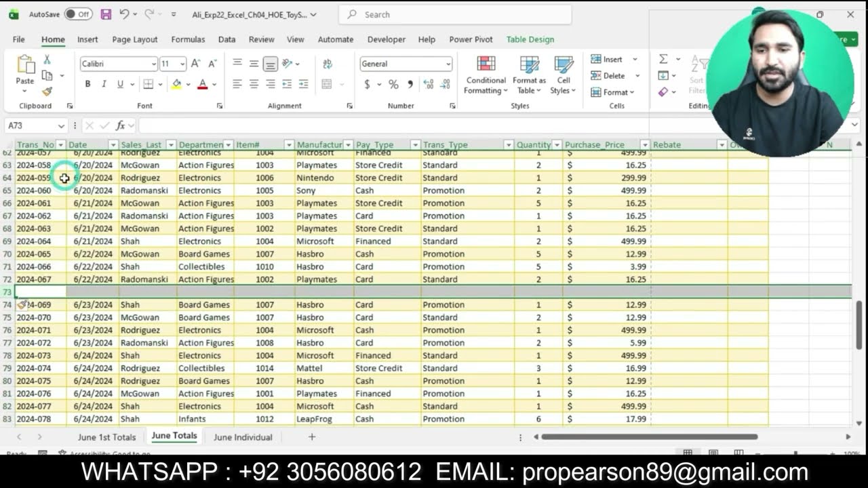Open the Pay_Type column filter dropdown
The image size is (868, 488).
(415, 145)
